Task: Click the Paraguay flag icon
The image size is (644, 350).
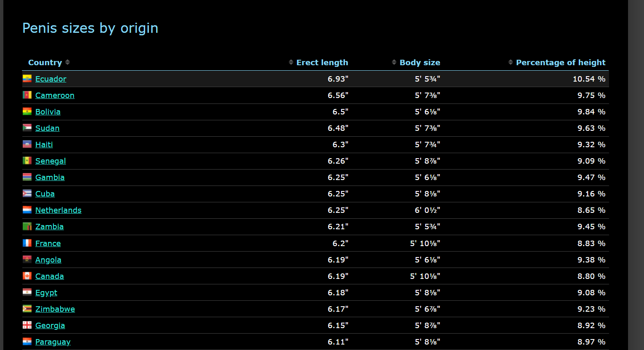Action: 27,341
